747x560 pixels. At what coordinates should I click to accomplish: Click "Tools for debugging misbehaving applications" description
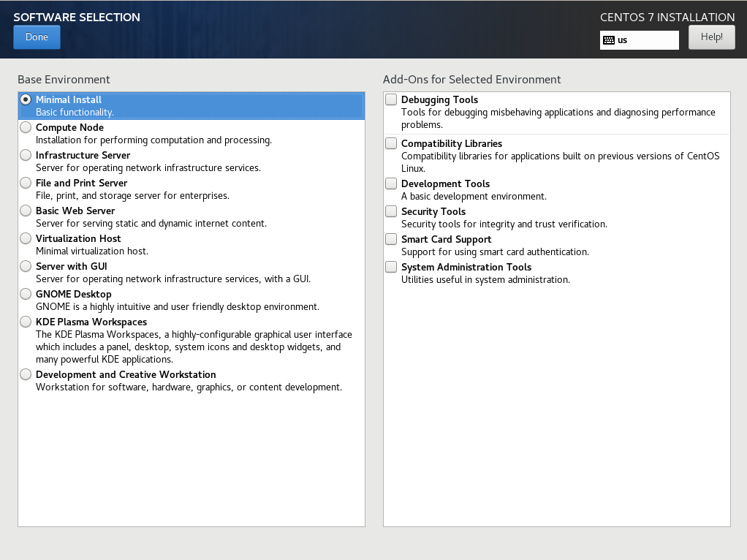tap(558, 118)
